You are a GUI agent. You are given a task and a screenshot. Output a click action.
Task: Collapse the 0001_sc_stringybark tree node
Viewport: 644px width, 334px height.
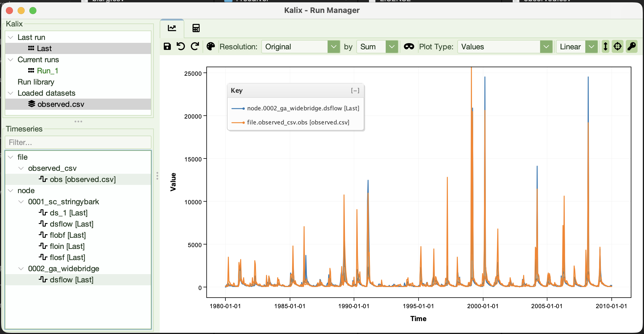tap(21, 202)
